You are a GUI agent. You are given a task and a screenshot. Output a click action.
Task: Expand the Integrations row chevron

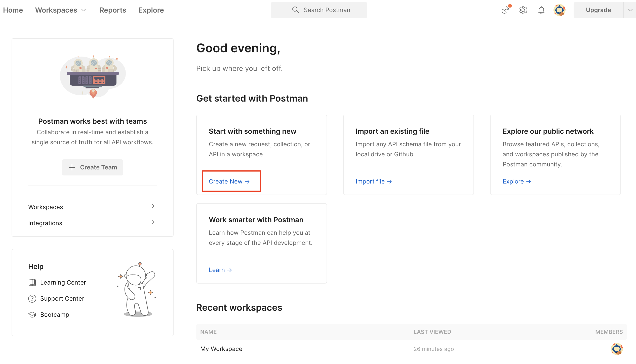[153, 222]
